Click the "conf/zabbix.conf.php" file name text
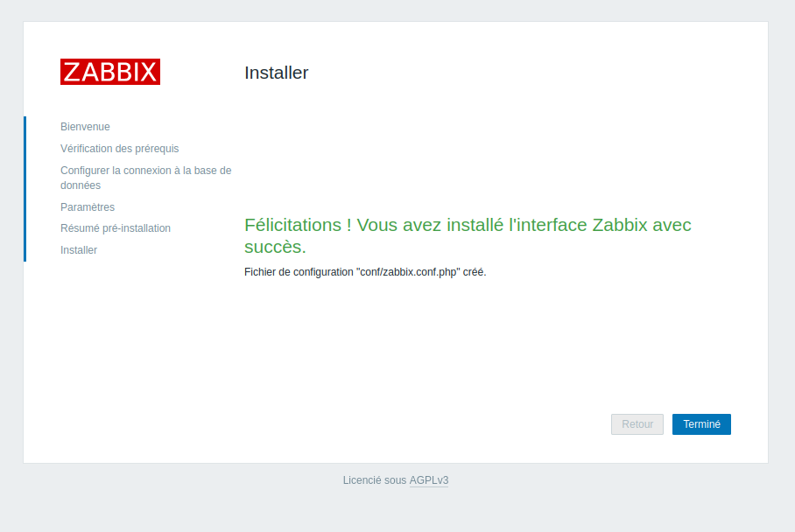Viewport: 795px width, 532px height. 408,272
